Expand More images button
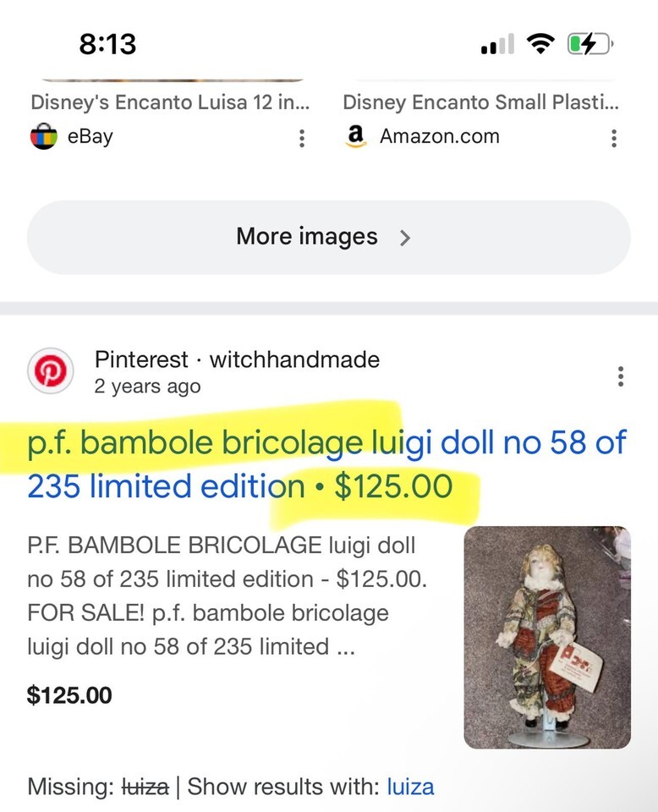The image size is (658, 812). point(328,237)
